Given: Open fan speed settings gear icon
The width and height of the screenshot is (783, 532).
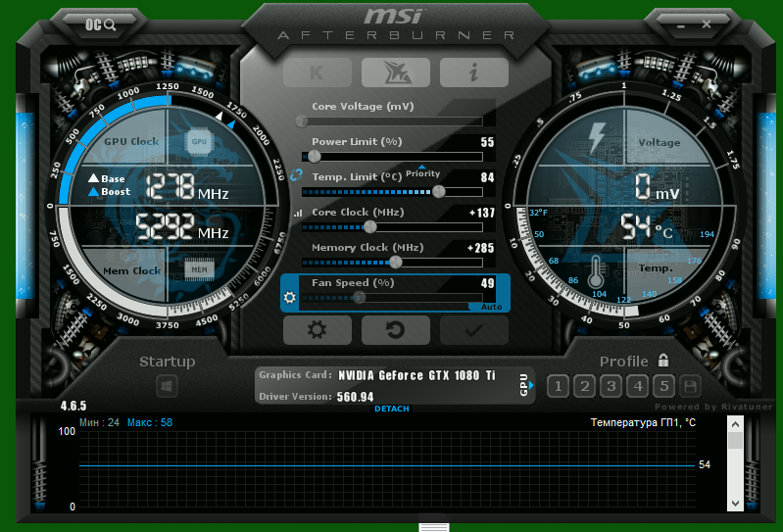Looking at the screenshot, I should pos(290,298).
